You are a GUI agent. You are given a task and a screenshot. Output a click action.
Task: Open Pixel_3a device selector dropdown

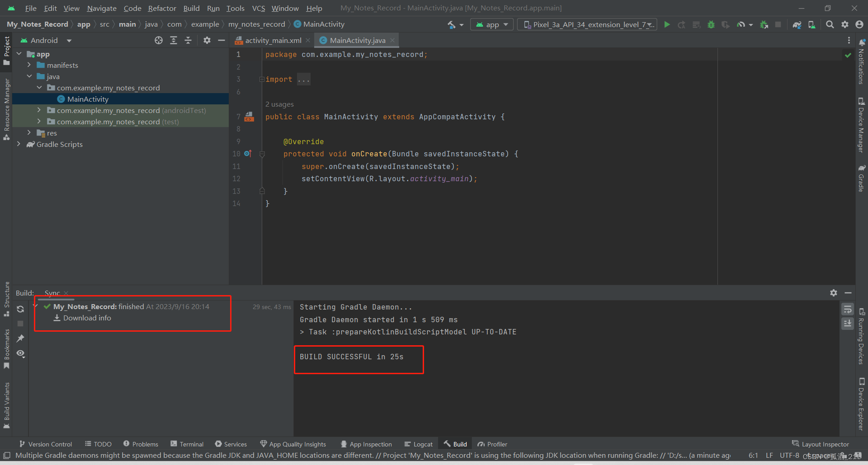click(x=587, y=24)
